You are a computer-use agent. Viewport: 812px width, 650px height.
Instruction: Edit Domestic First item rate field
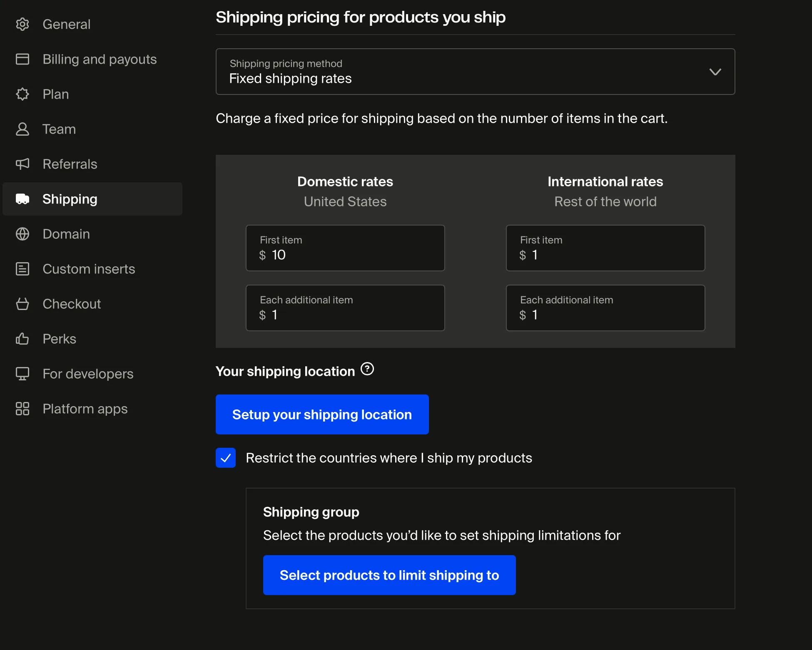pyautogui.click(x=345, y=248)
